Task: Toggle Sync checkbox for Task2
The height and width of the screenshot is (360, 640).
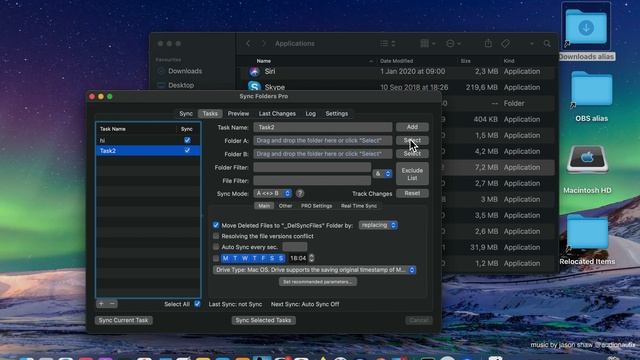Action: pos(187,151)
